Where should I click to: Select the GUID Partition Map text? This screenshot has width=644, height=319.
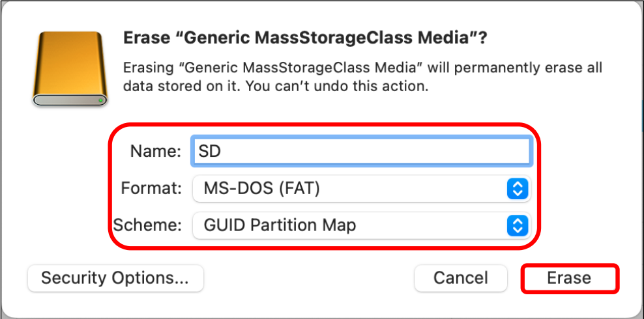[x=280, y=225]
